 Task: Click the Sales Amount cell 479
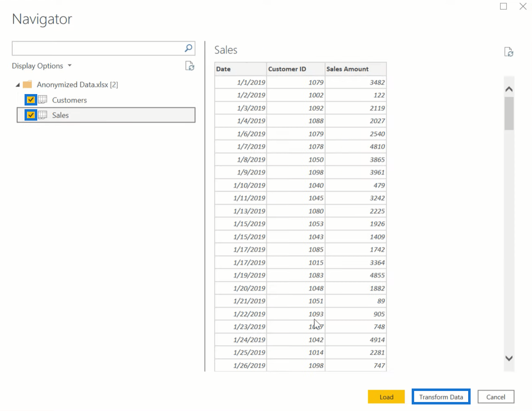click(356, 185)
